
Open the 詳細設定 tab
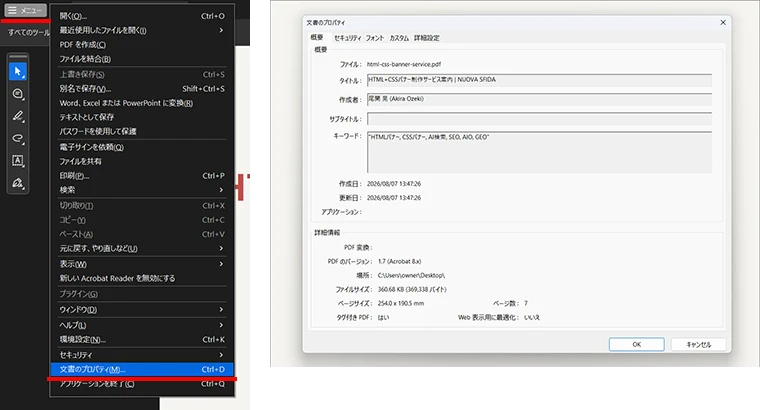(x=427, y=38)
